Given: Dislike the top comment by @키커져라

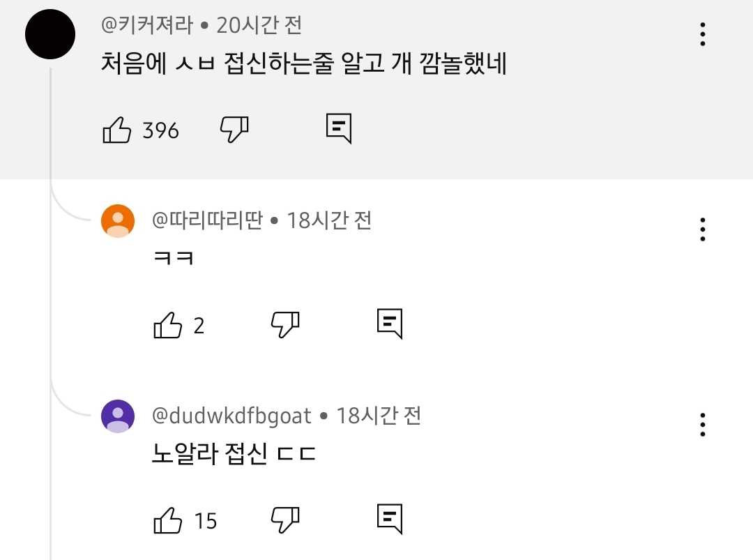Looking at the screenshot, I should pos(234,129).
